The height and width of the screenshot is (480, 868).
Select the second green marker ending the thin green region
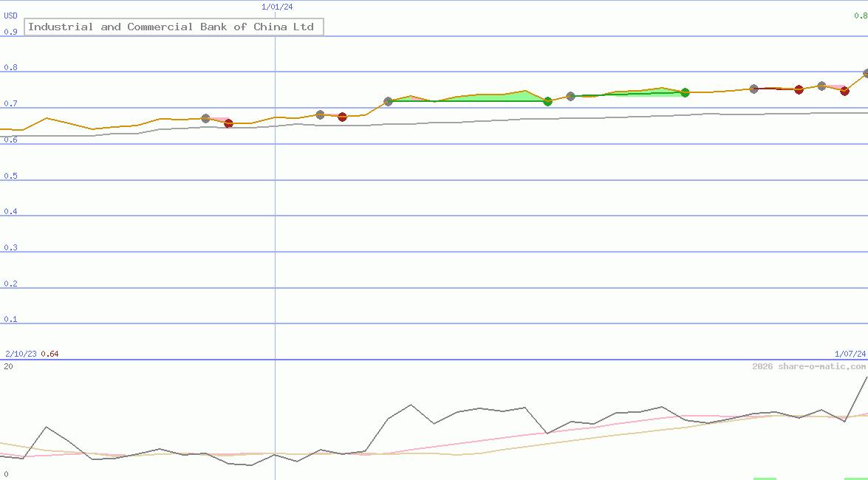point(685,92)
